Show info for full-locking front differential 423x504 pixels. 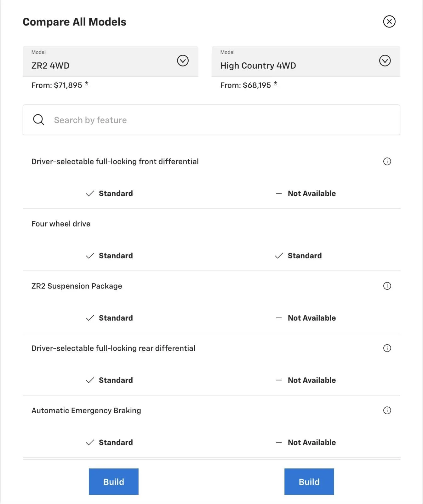point(387,161)
